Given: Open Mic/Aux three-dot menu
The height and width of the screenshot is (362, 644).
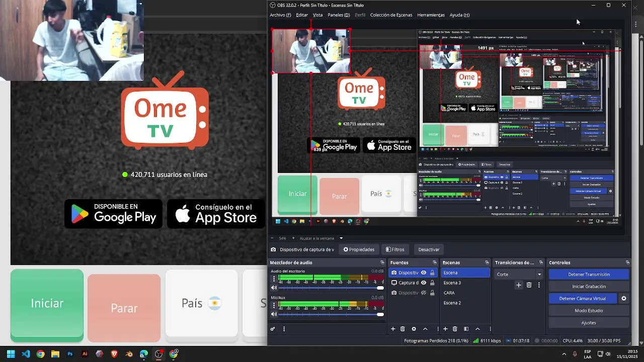Looking at the screenshot, I should (x=274, y=305).
